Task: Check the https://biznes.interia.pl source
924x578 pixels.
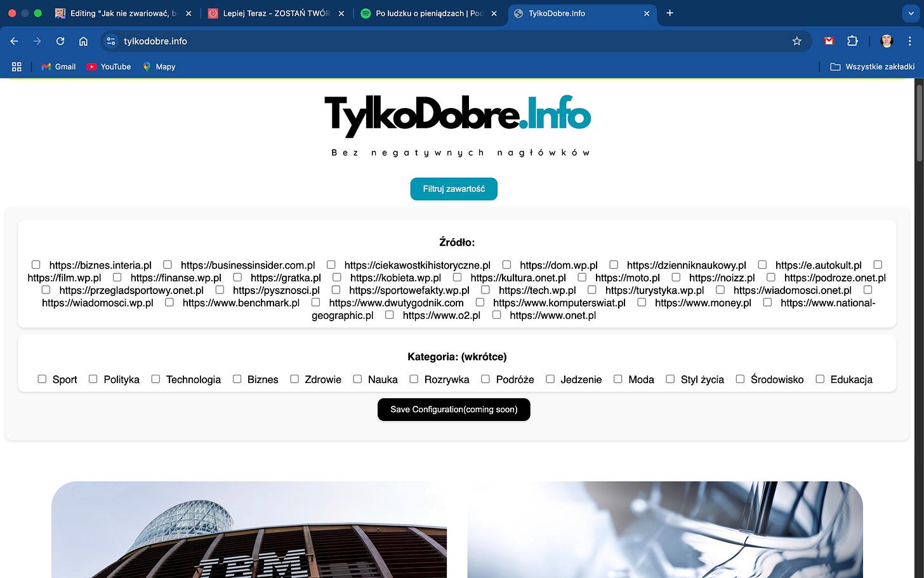Action: [x=36, y=264]
